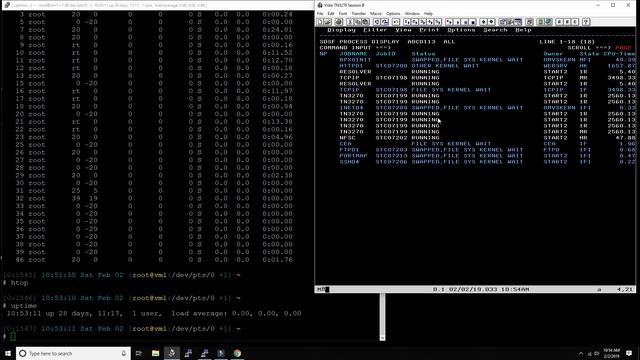Click the macro stop square toolbar icon
This screenshot has height=360, width=640.
click(473, 22)
